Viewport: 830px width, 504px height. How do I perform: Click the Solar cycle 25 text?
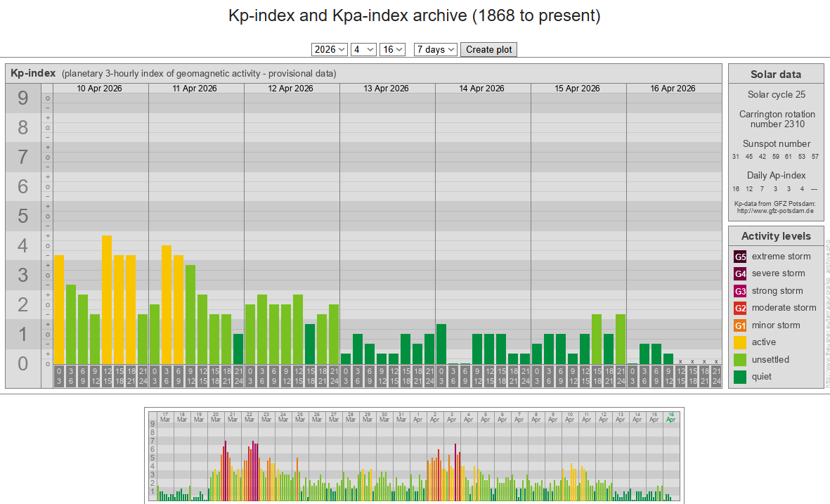pos(776,94)
